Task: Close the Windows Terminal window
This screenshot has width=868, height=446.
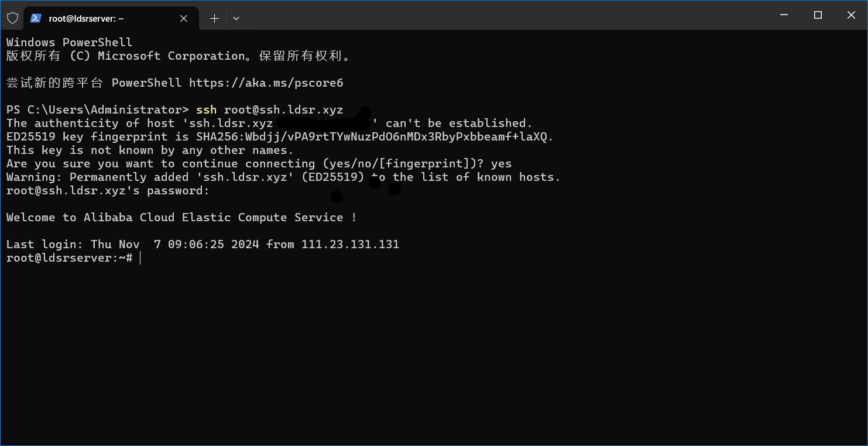Action: (851, 15)
